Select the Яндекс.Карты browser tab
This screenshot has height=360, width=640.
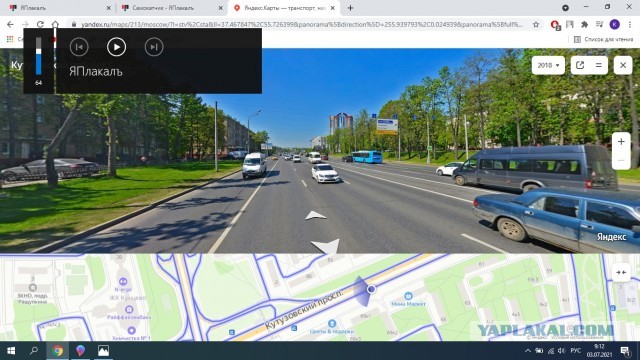284,8
